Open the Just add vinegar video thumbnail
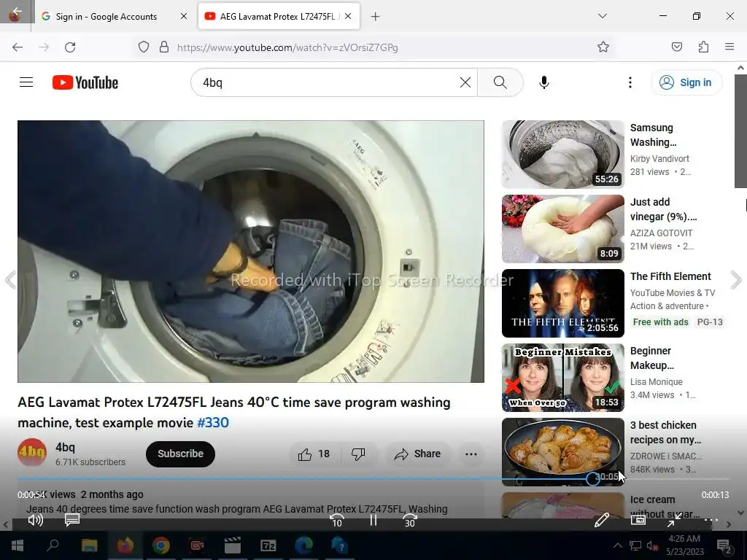The width and height of the screenshot is (747, 560). 562,228
